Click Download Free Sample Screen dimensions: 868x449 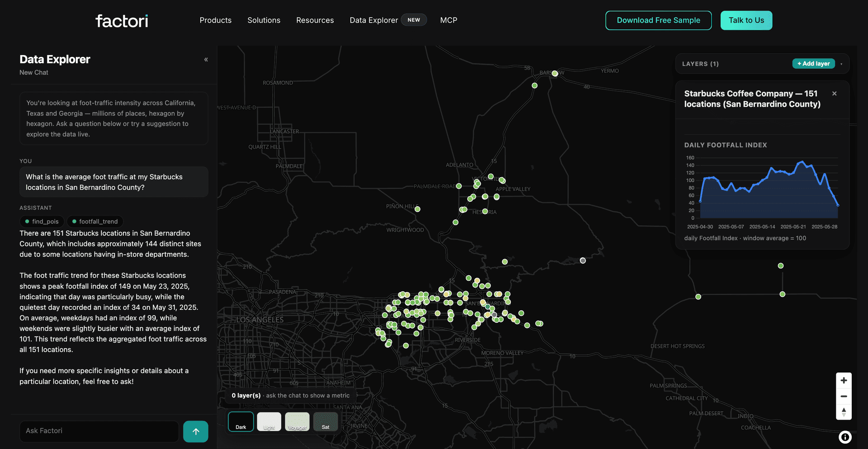point(658,20)
